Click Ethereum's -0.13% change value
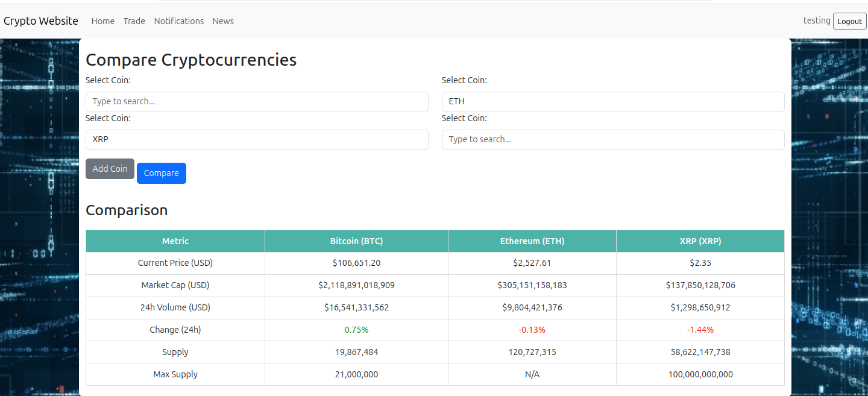The height and width of the screenshot is (396, 868). pos(532,330)
